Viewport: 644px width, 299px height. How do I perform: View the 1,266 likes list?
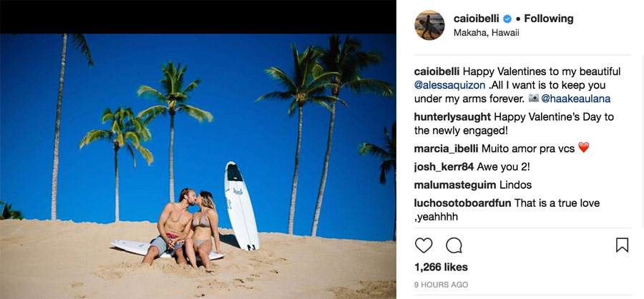click(x=441, y=267)
